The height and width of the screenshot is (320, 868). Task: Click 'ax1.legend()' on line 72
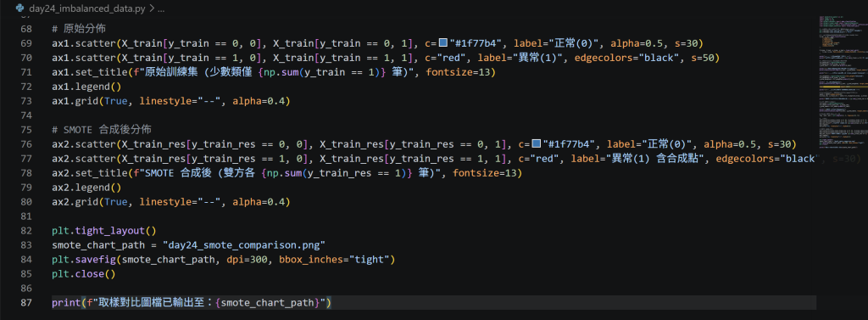click(87, 87)
